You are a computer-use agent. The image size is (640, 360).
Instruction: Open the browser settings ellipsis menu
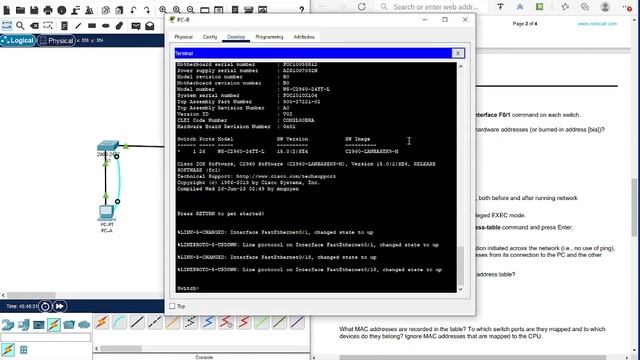tap(627, 7)
